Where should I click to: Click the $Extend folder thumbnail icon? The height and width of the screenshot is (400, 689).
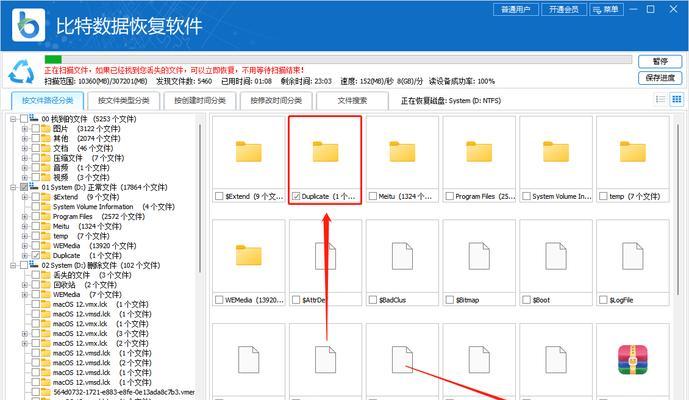tap(249, 152)
